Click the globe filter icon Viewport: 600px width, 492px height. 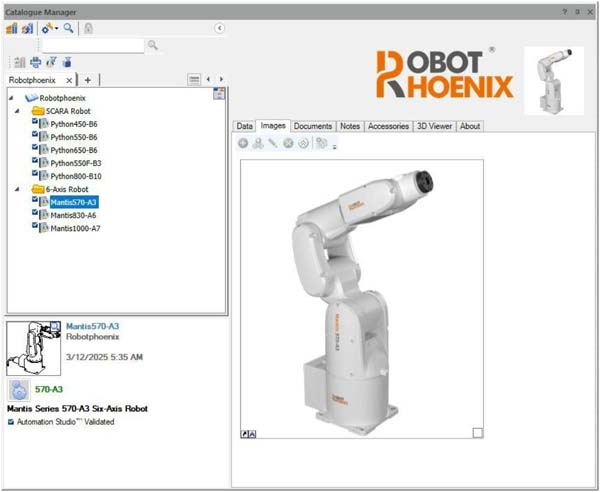(x=51, y=62)
